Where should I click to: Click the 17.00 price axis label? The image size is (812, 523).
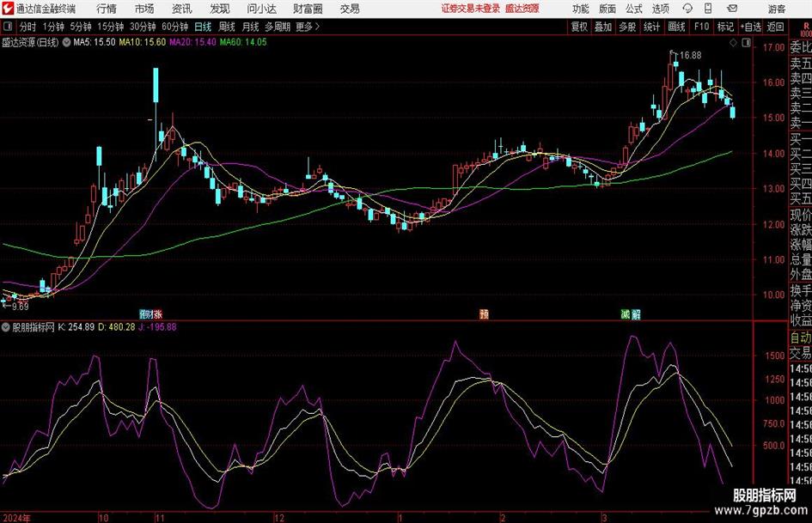(x=773, y=47)
